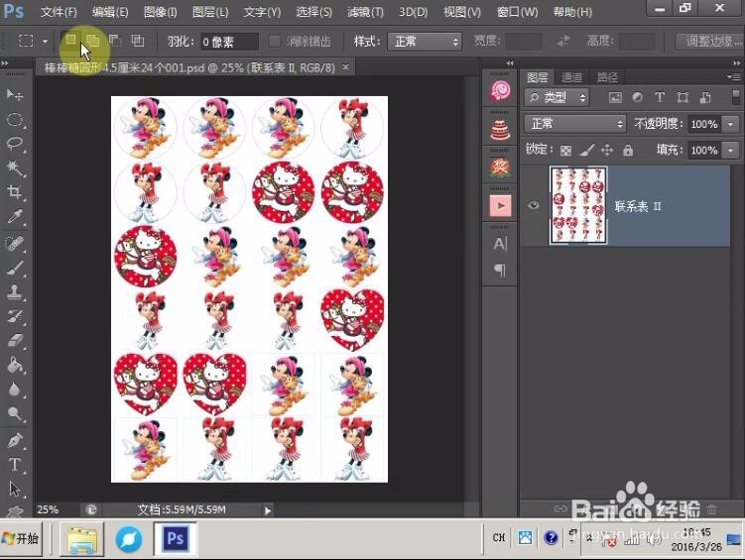Viewport: 745px width, 560px height.
Task: Select the Healing Brush tool
Action: pos(15,244)
